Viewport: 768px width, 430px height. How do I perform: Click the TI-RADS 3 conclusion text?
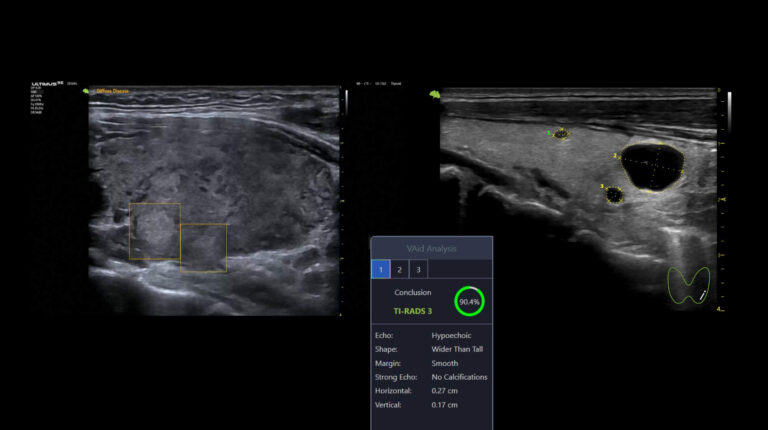tap(413, 311)
